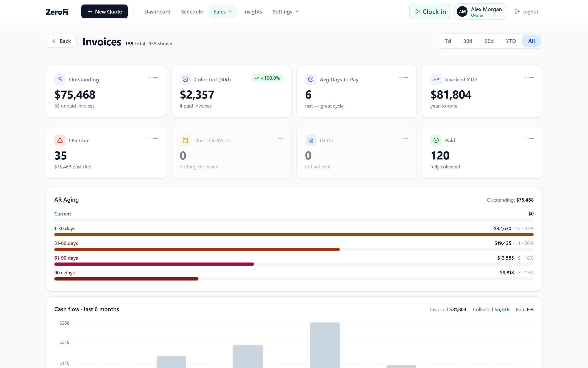Click the play icon on Clock in
Screen dimensions: 588x368
tap(418, 11)
